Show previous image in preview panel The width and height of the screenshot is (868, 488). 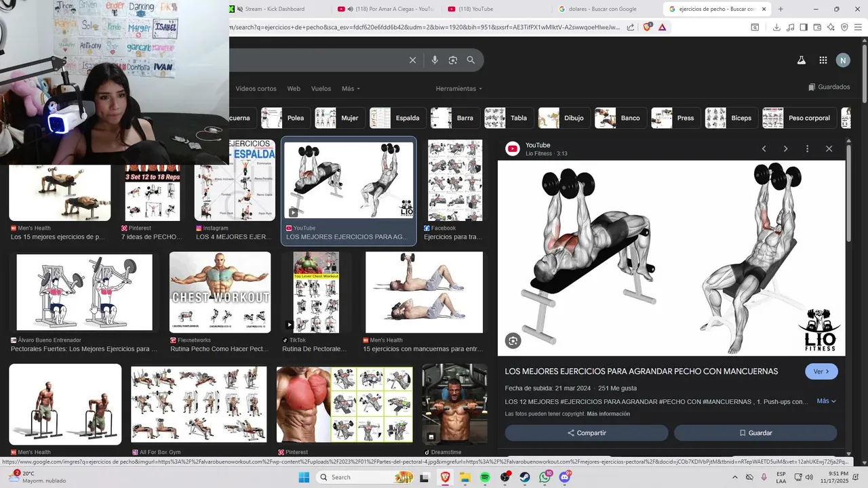pos(764,148)
